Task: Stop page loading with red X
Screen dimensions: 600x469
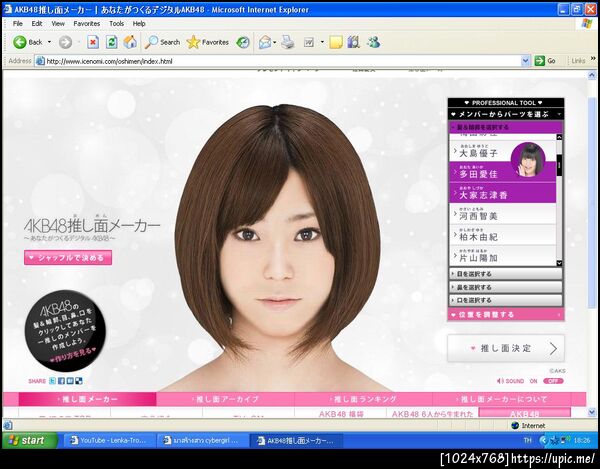Action: [x=93, y=42]
